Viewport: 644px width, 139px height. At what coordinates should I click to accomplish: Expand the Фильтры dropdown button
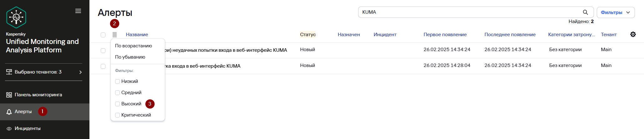[x=616, y=12]
